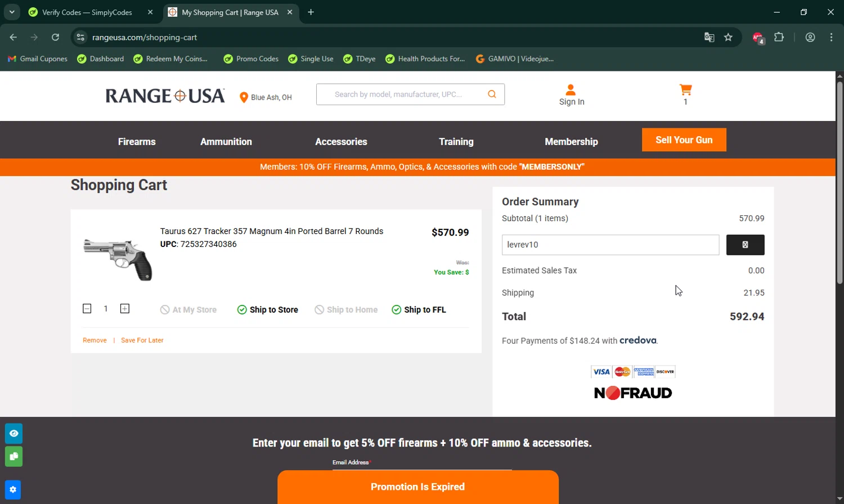Screen dimensions: 844x504
Task: Open the Dashboard bookmark
Action: click(101, 58)
